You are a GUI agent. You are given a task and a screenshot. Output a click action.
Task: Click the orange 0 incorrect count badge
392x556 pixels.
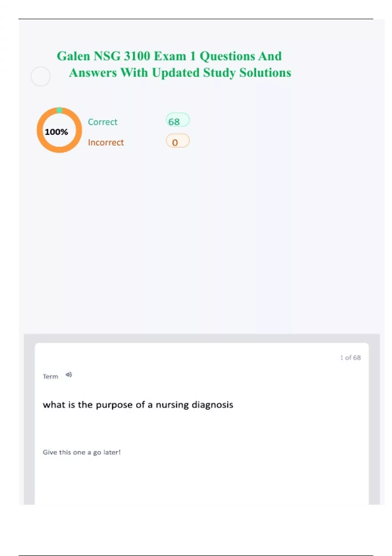click(177, 141)
